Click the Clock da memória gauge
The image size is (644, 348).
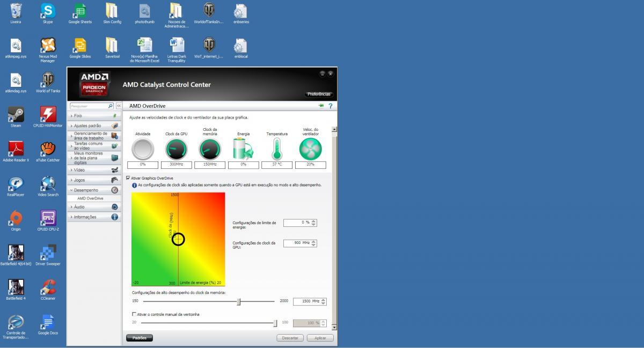[x=210, y=149]
